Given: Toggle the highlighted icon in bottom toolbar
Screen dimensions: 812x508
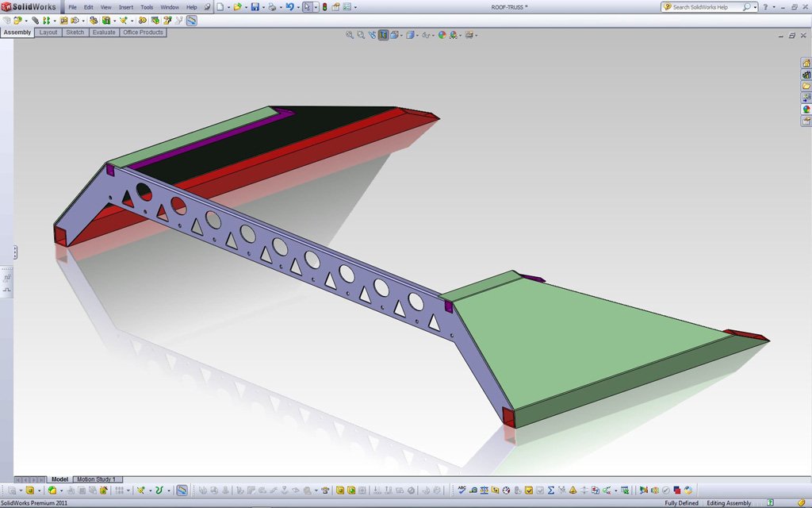Looking at the screenshot, I should tap(182, 491).
